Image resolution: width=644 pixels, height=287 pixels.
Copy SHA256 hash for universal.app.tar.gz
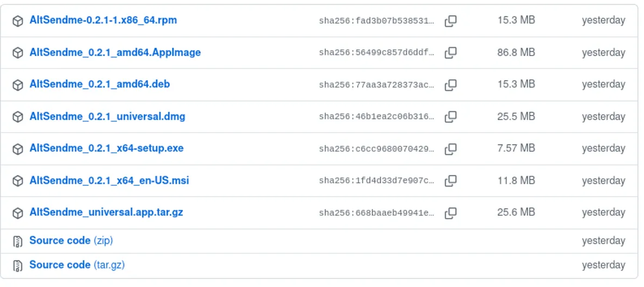450,213
